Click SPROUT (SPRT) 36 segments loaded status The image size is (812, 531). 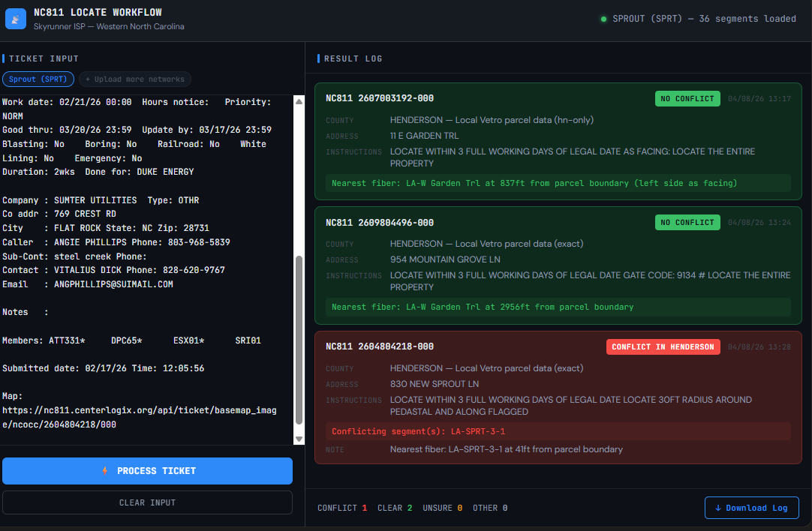[x=704, y=19]
